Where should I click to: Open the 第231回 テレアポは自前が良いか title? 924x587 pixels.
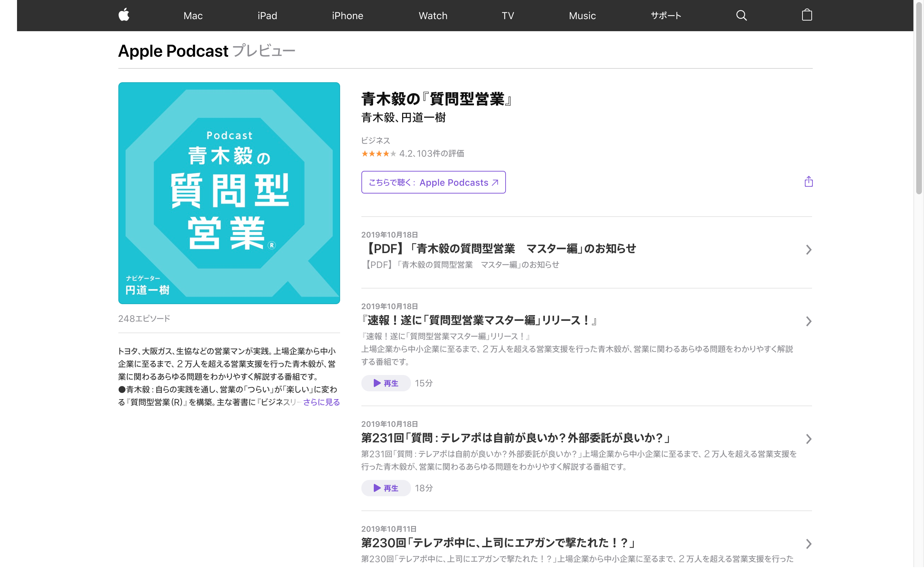515,438
